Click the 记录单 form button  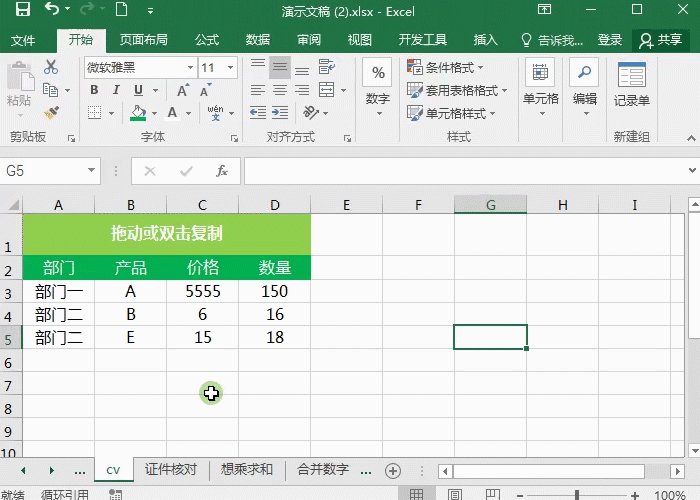tap(632, 84)
